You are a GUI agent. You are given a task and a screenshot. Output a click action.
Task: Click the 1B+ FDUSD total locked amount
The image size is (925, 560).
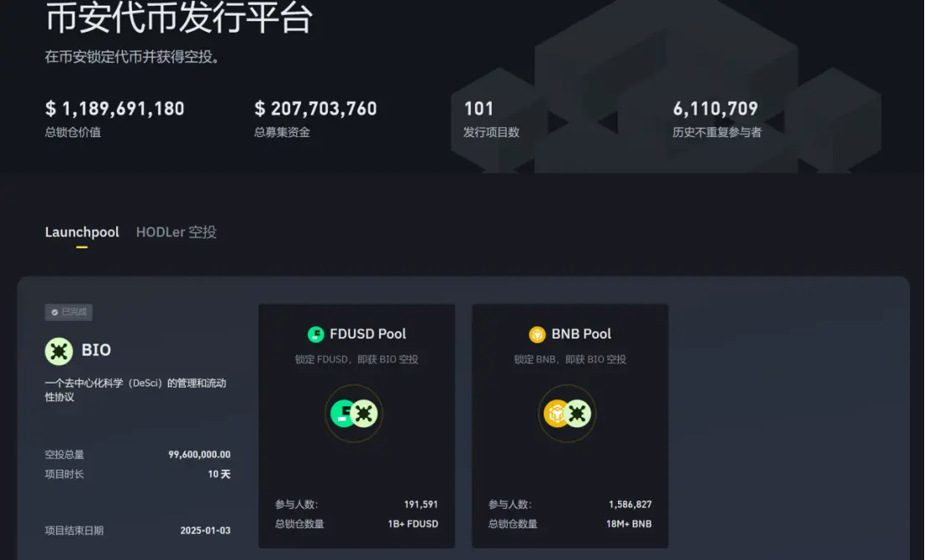413,524
